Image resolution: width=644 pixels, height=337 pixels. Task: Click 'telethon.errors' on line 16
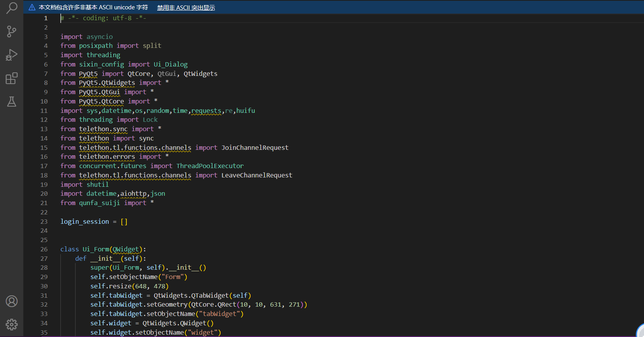tap(107, 156)
